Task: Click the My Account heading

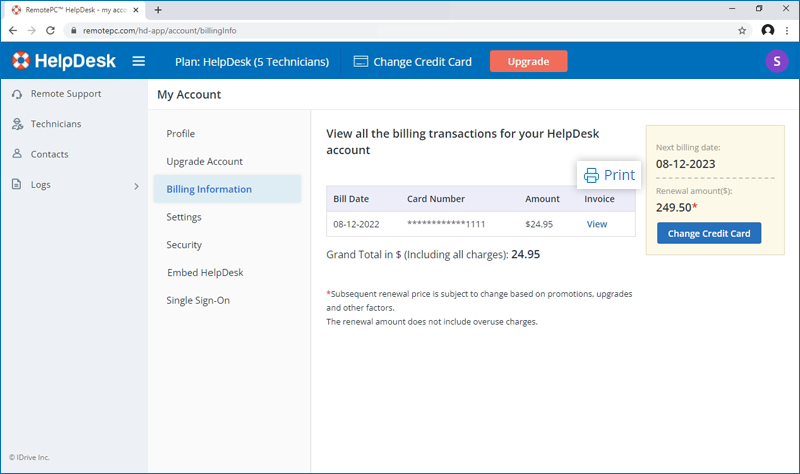Action: coord(189,94)
